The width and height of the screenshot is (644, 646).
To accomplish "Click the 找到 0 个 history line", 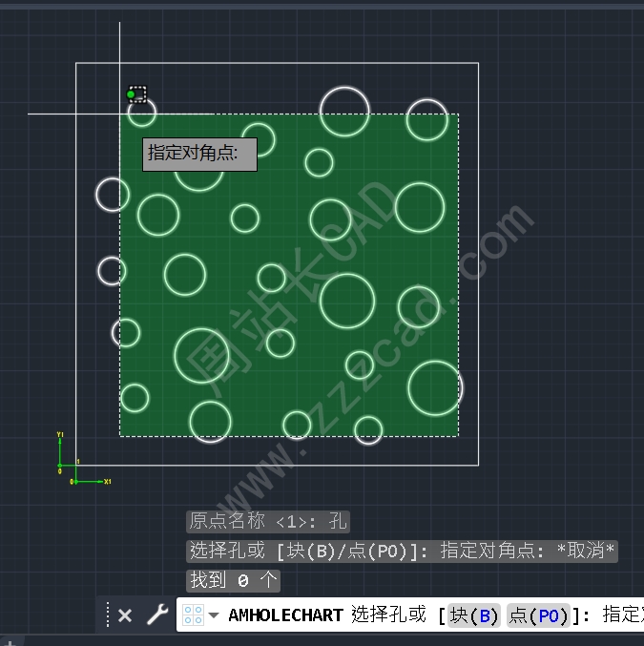I will coord(233,580).
